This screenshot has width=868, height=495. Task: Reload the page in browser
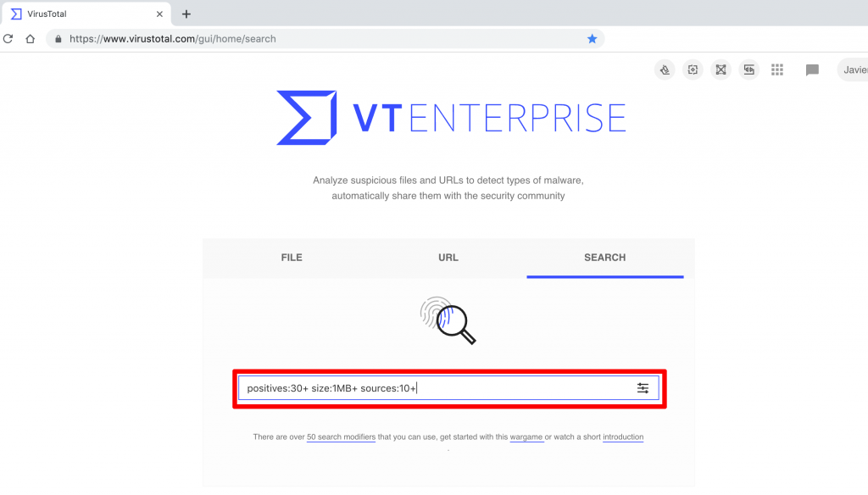tap(8, 39)
